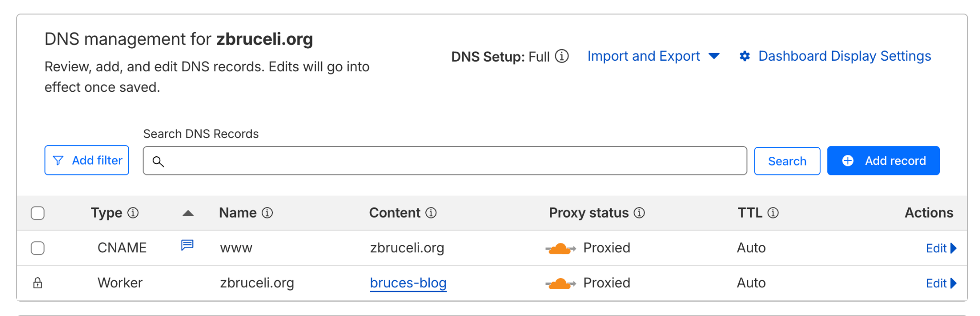Open the Import and Export dropdown
This screenshot has height=316, width=980.
(x=653, y=56)
